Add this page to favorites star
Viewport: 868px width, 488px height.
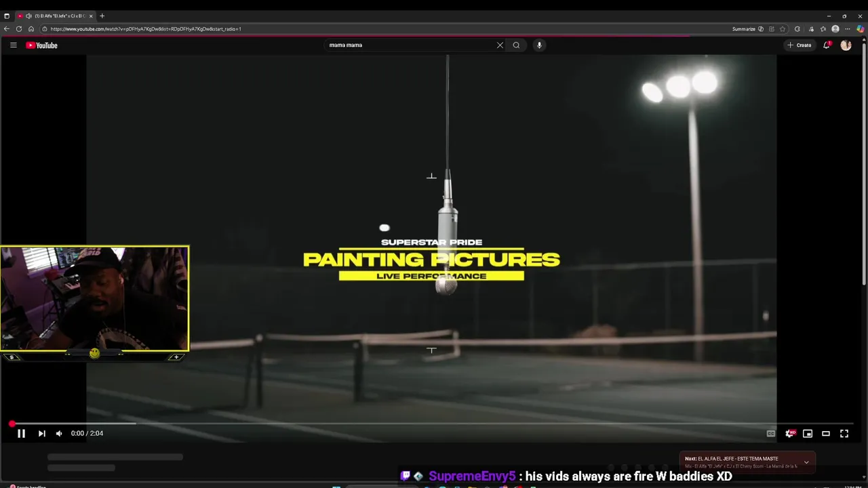click(783, 29)
